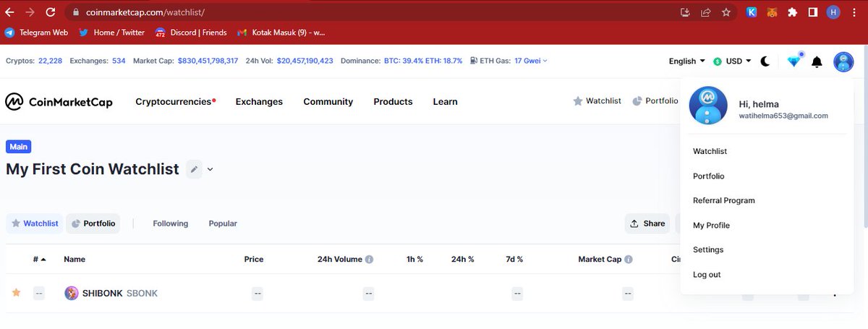Click the lock icon in the address bar
868x329 pixels.
[x=76, y=12]
